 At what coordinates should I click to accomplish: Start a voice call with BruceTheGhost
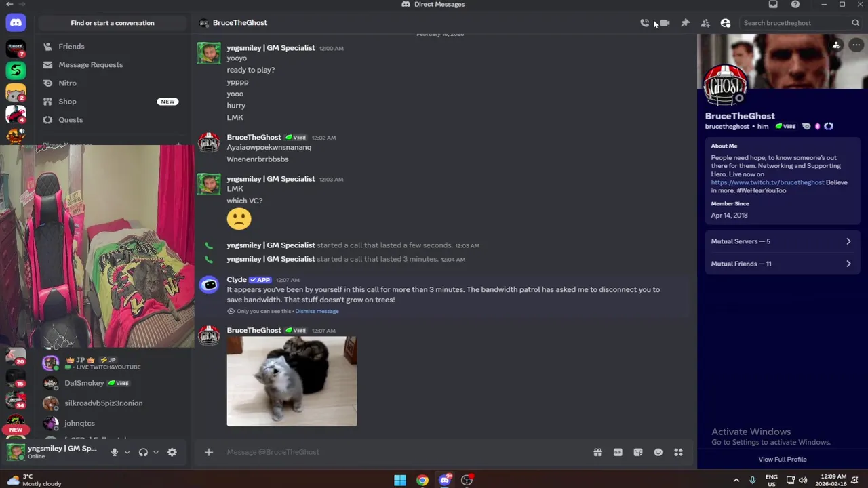(x=644, y=23)
